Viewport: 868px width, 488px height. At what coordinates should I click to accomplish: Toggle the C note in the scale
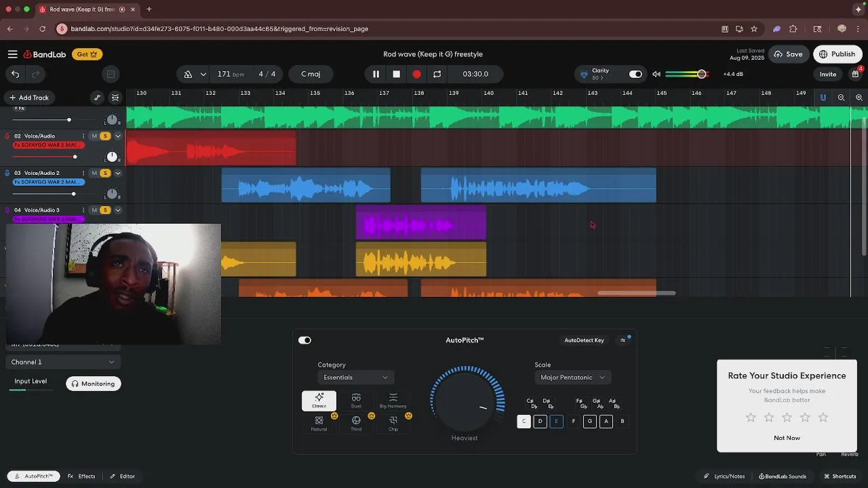click(x=524, y=421)
